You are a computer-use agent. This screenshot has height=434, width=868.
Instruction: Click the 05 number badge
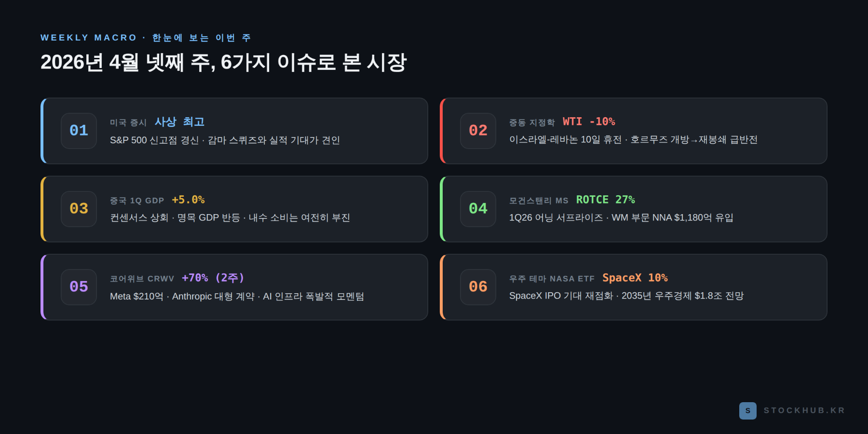[79, 287]
